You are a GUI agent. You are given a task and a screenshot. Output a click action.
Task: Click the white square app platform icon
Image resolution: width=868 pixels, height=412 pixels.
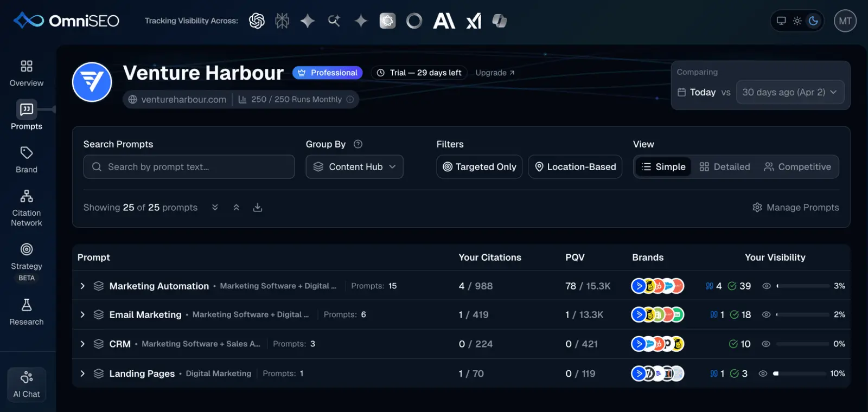[x=387, y=21]
